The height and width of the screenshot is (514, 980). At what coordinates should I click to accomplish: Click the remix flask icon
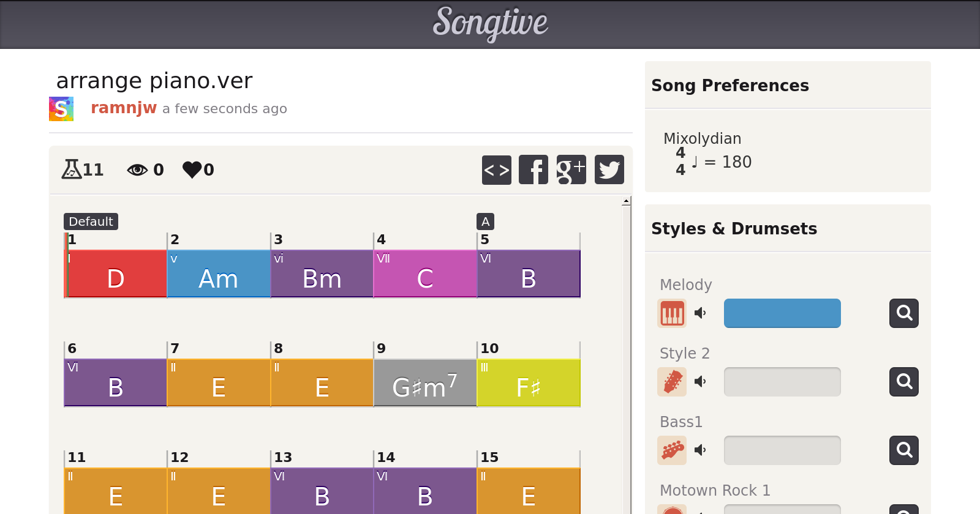[72, 169]
